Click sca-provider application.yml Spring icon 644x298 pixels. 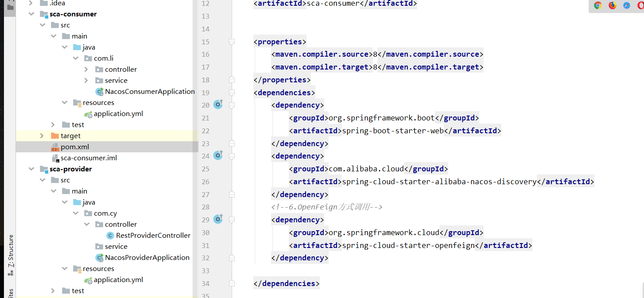pyautogui.click(x=88, y=280)
